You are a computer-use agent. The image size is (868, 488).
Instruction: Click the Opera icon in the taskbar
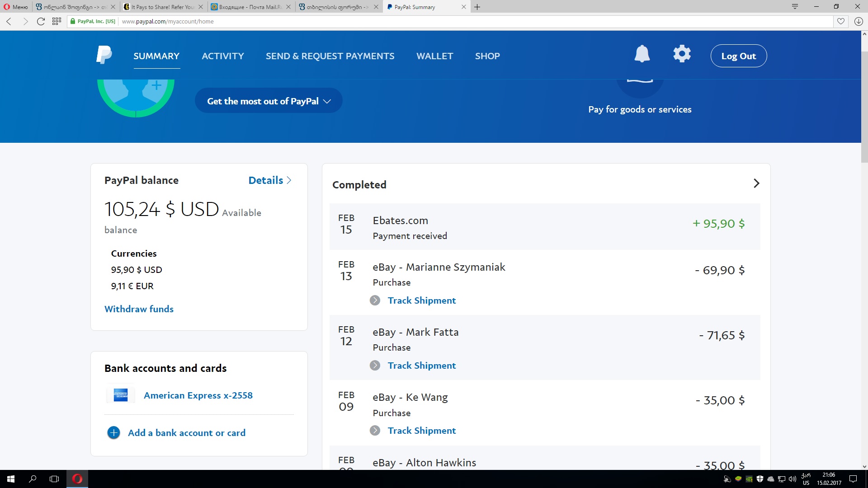[77, 479]
